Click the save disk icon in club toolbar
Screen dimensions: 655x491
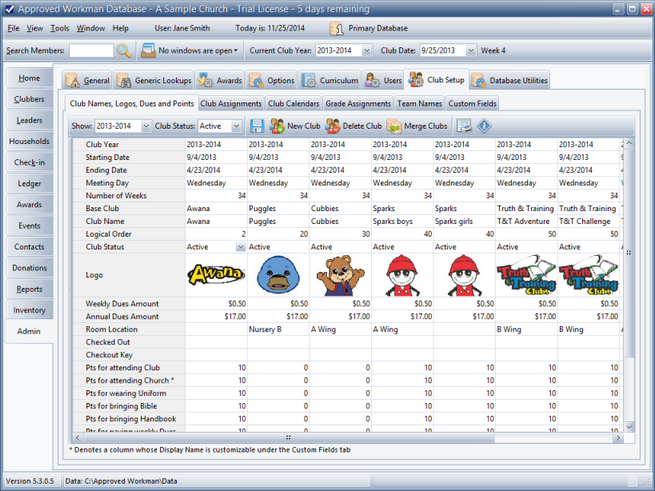click(x=257, y=126)
